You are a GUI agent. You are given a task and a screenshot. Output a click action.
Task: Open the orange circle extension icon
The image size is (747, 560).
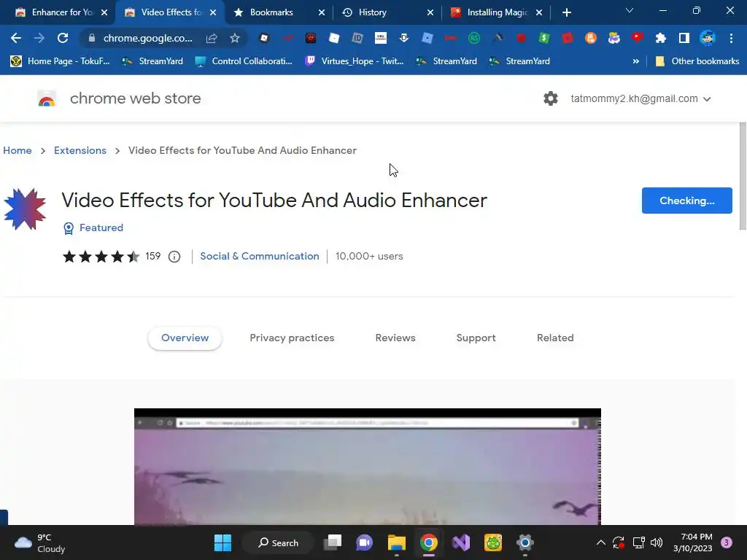pyautogui.click(x=591, y=38)
